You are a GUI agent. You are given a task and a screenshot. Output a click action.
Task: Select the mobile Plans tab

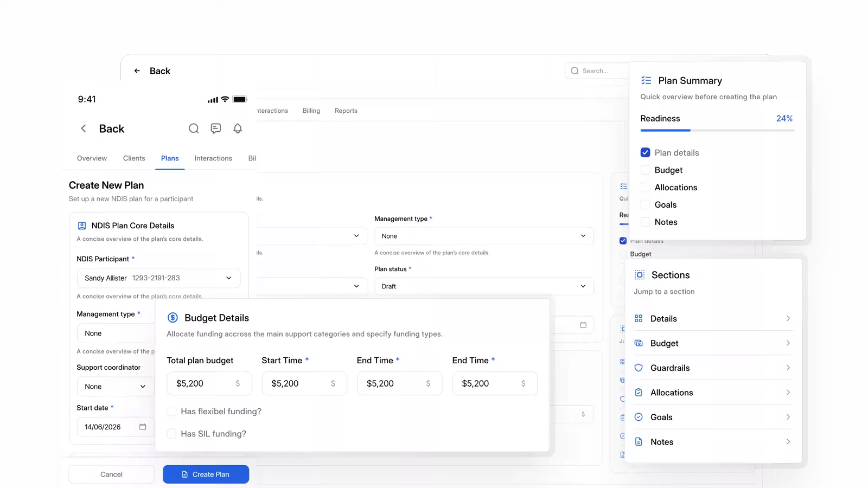point(170,158)
